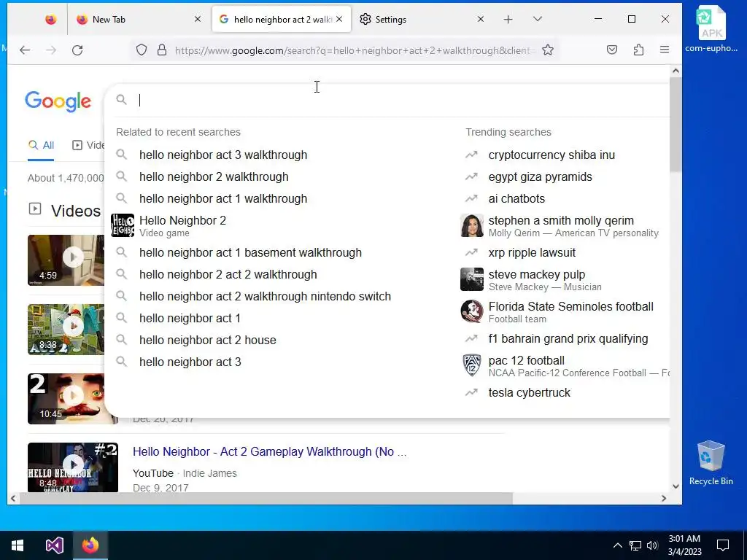Open the Firefox application menu
The height and width of the screenshot is (560, 747).
pyautogui.click(x=665, y=50)
